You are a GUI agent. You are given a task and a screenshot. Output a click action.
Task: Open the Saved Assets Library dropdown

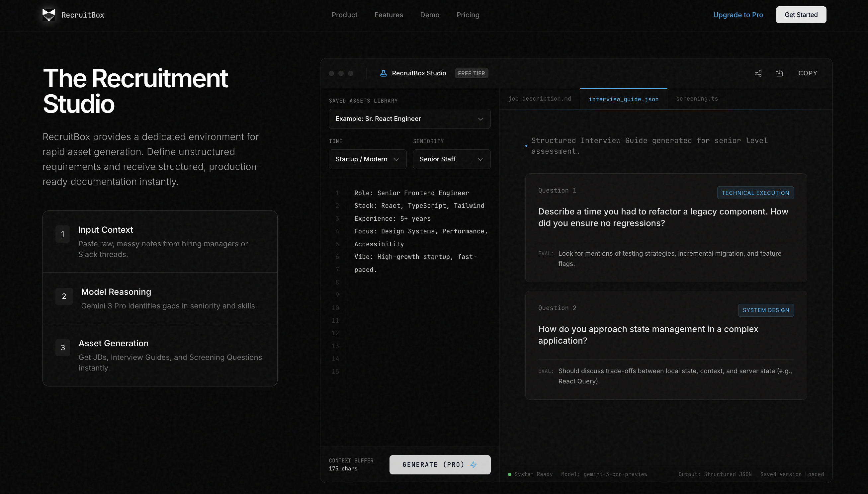pos(409,119)
